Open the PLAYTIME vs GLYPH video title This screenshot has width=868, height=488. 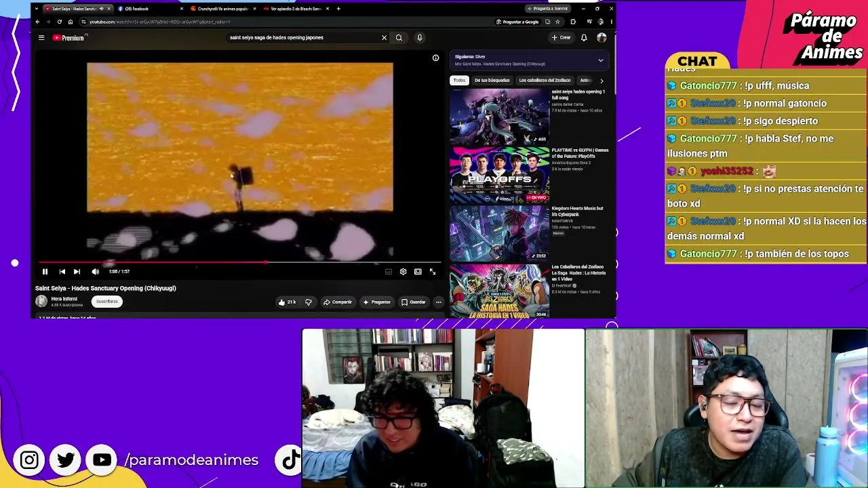point(580,153)
